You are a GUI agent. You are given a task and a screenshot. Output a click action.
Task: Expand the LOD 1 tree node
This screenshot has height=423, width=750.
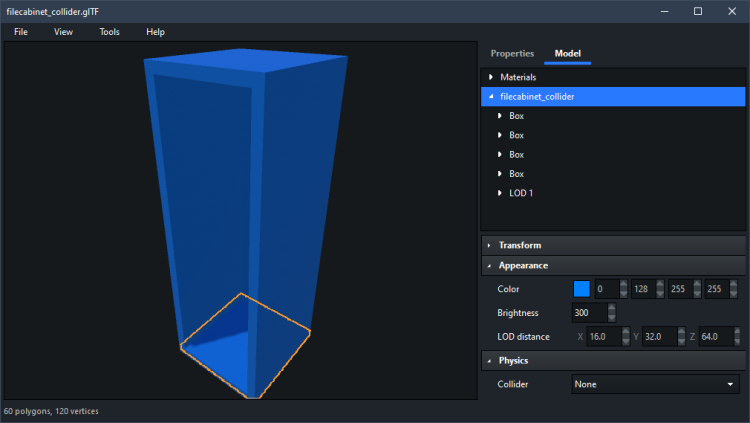[499, 193]
